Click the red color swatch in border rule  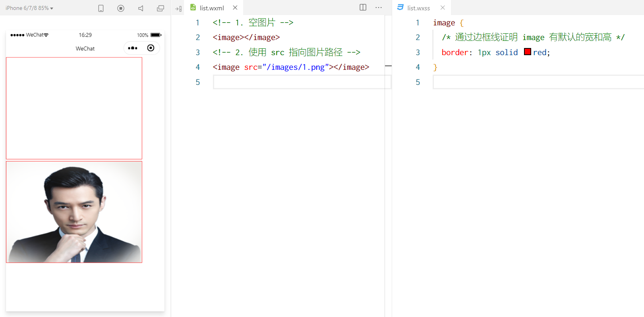tap(528, 52)
